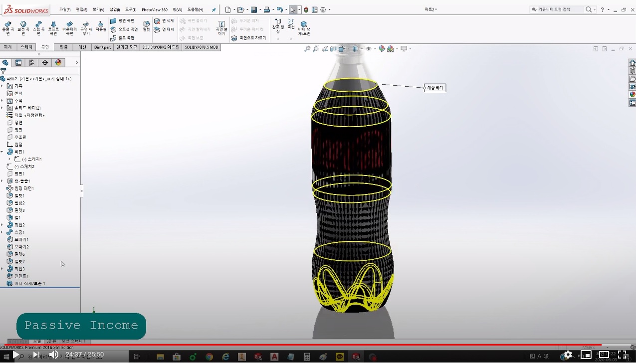Screen dimensions: 636x364
Task: Select the 로프트 곡면 lofted surface tool
Action: pos(53,28)
